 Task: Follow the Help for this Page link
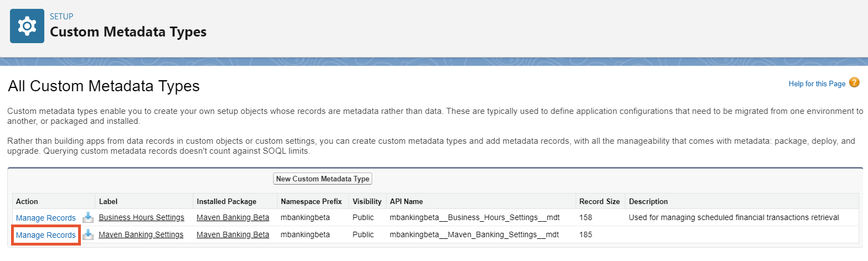[816, 83]
